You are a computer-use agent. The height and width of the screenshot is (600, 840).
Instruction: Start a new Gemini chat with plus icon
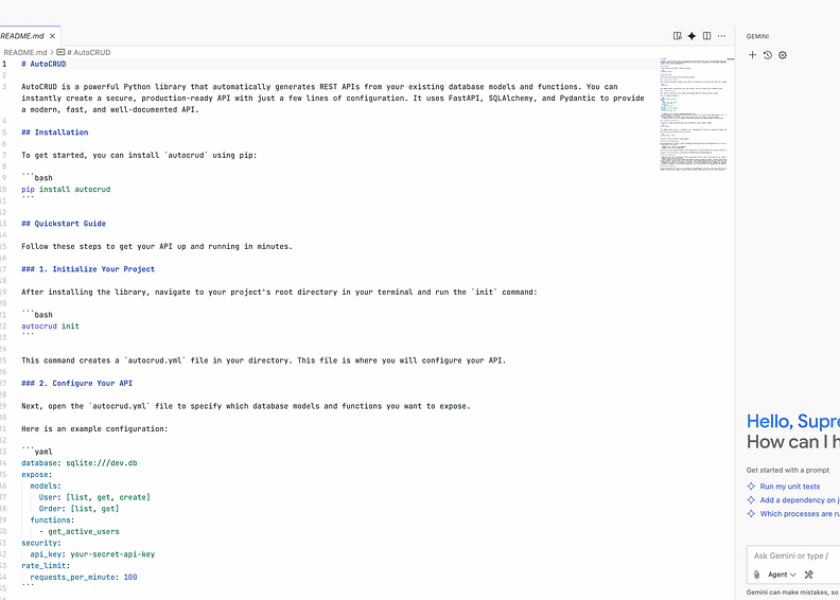point(753,55)
